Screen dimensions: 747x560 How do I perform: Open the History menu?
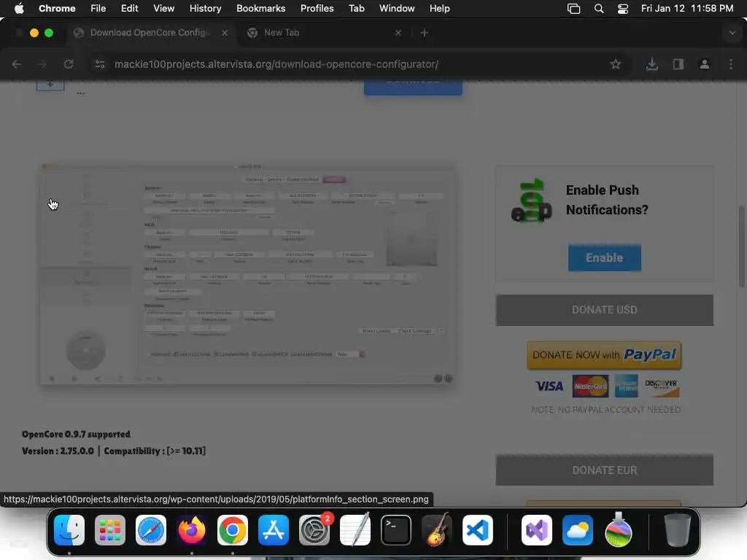(205, 8)
